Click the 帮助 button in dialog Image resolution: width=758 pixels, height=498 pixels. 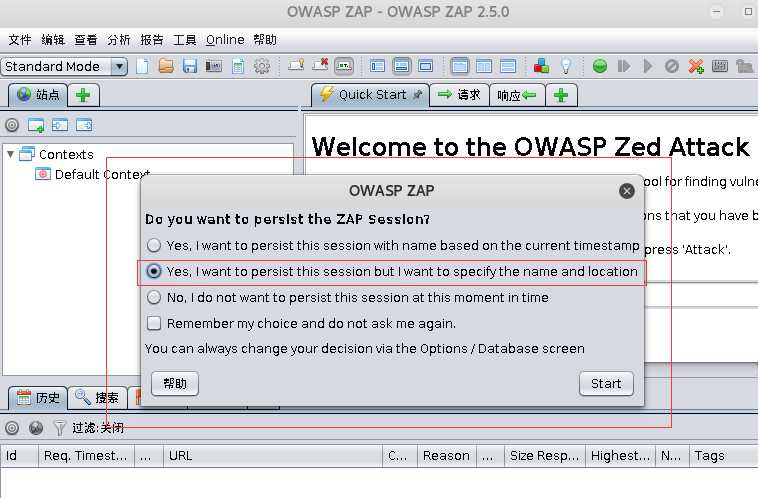click(175, 384)
